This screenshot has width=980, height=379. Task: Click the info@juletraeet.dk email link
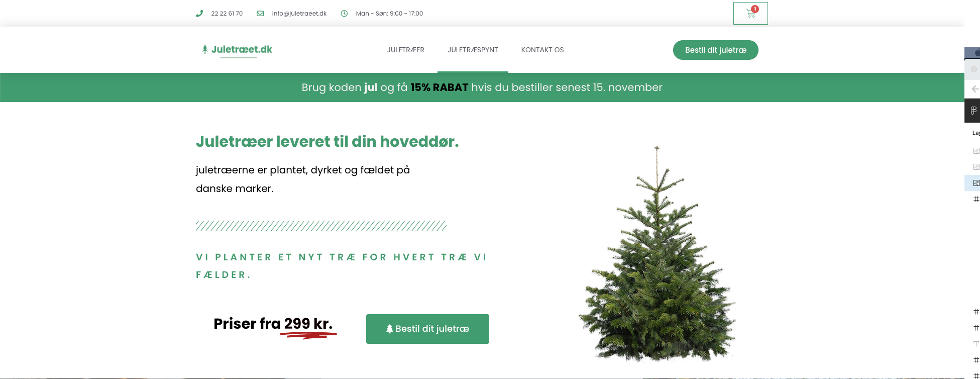pos(299,14)
